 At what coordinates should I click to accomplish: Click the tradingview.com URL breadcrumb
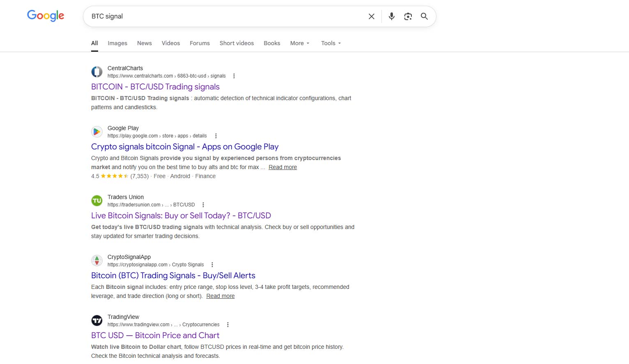coord(163,325)
